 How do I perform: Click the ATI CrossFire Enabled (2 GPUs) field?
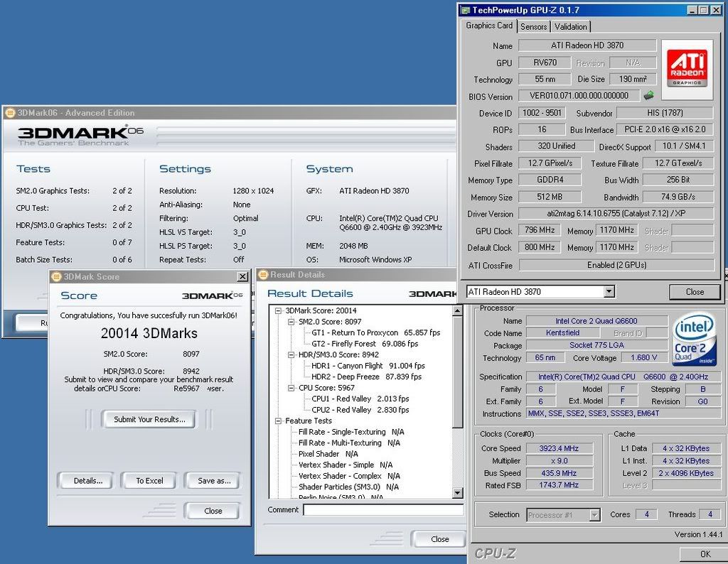point(616,265)
